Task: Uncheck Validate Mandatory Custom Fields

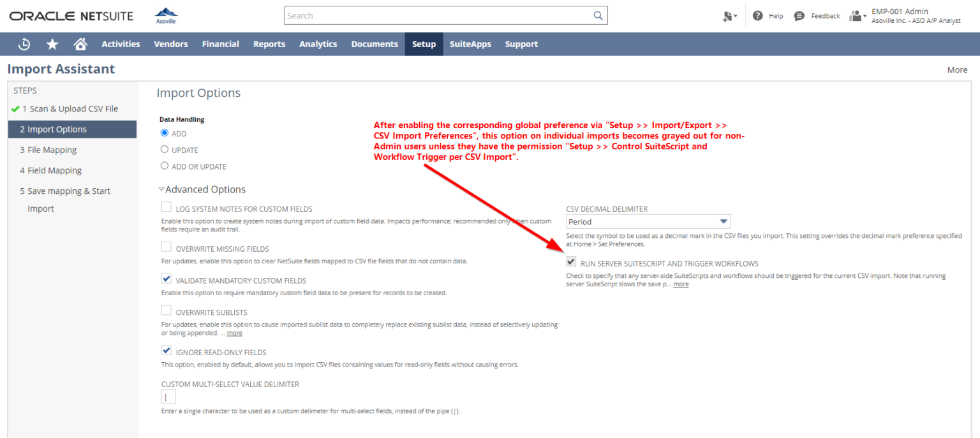Action: (166, 279)
